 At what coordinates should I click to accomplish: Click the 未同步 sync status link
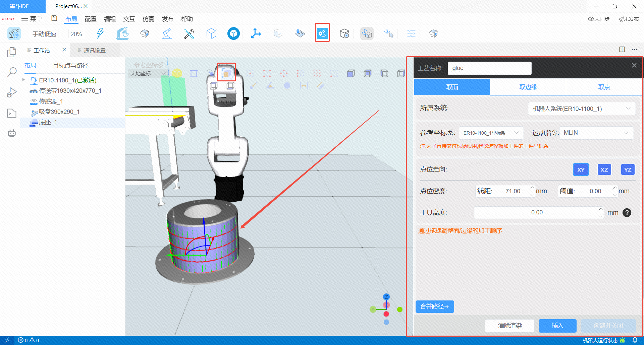599,19
